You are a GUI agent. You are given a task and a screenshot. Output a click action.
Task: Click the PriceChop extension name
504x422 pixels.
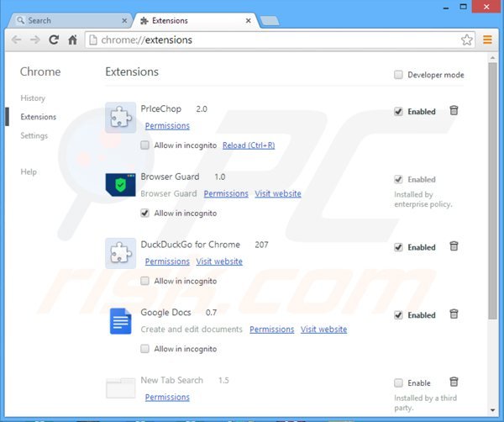161,108
